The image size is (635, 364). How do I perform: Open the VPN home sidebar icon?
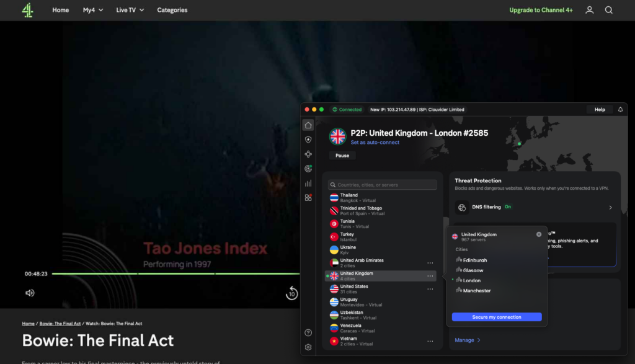pos(308,125)
